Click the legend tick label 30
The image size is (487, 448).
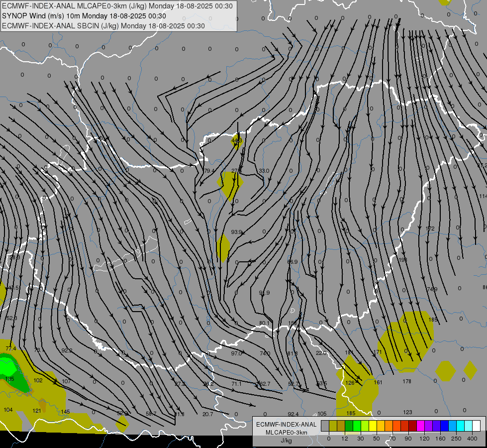point(360,439)
